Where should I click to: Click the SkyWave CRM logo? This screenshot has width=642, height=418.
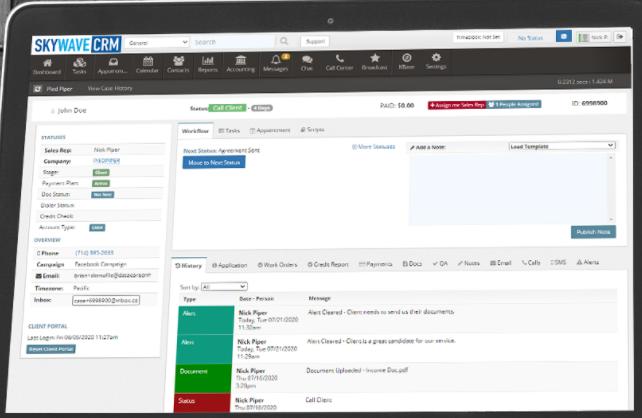[x=77, y=45]
